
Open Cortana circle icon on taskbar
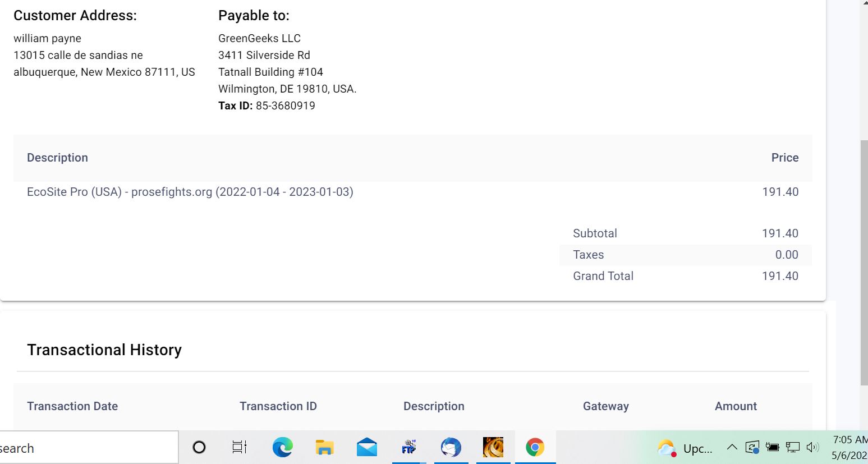[199, 447]
